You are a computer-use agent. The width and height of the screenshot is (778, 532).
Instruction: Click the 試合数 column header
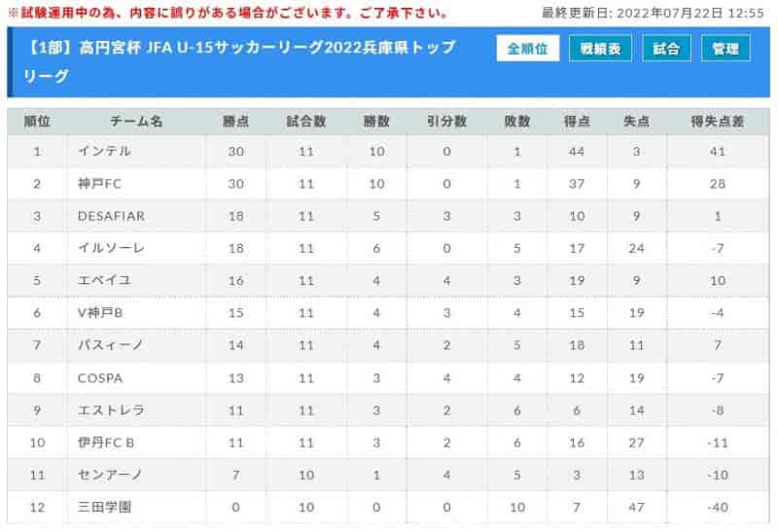click(306, 122)
